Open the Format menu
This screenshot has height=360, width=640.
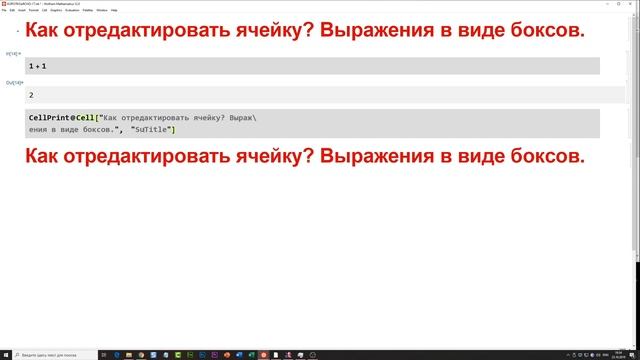pyautogui.click(x=34, y=10)
